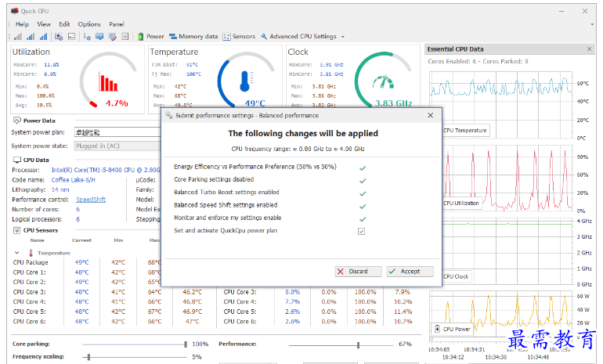
Task: Open the Edit menu
Action: coord(64,24)
